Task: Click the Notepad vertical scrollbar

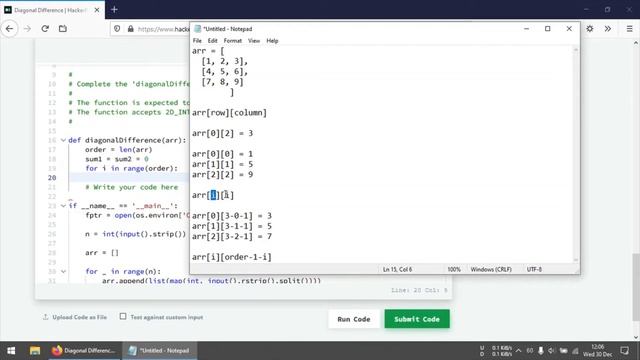Action: click(x=576, y=154)
